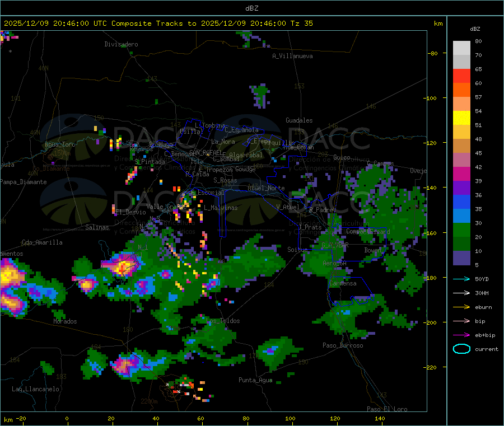Click the Punta_Agua map label
Screen dimensions: 504x426
[x=255, y=380]
